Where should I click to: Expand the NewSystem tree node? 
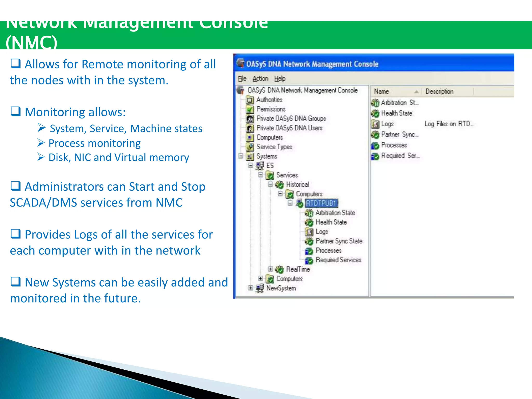point(250,288)
